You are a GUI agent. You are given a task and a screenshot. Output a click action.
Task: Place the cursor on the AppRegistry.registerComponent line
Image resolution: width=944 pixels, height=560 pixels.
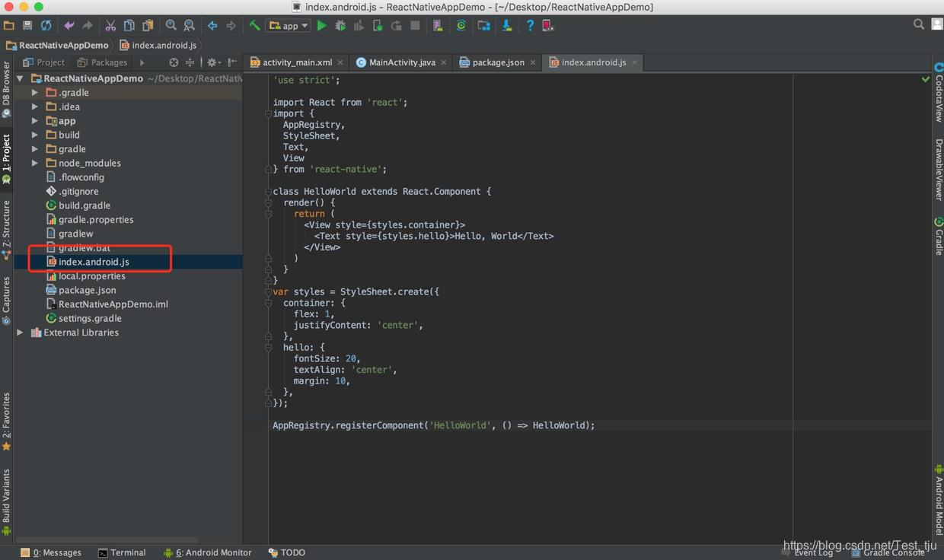tap(434, 425)
